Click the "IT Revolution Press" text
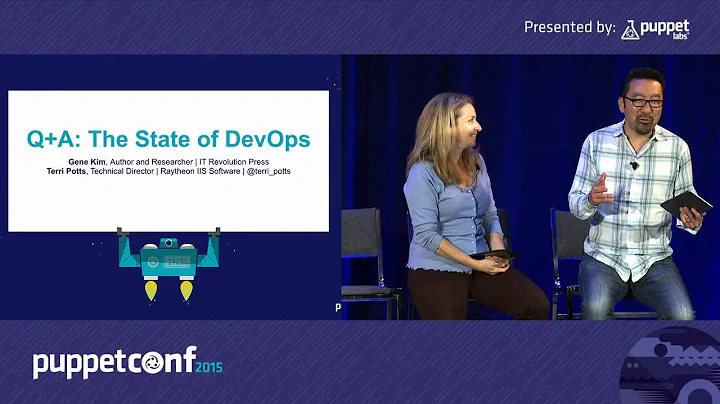 [234, 162]
